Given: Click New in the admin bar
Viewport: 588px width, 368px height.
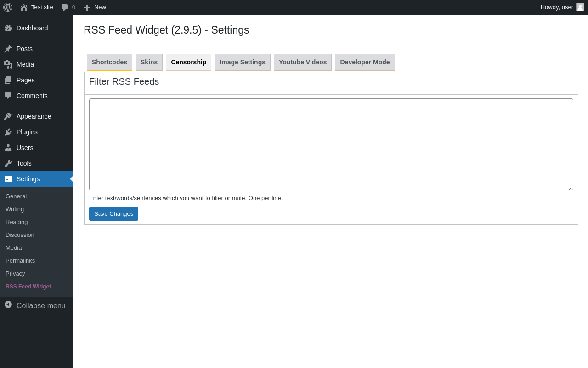Looking at the screenshot, I should (100, 7).
